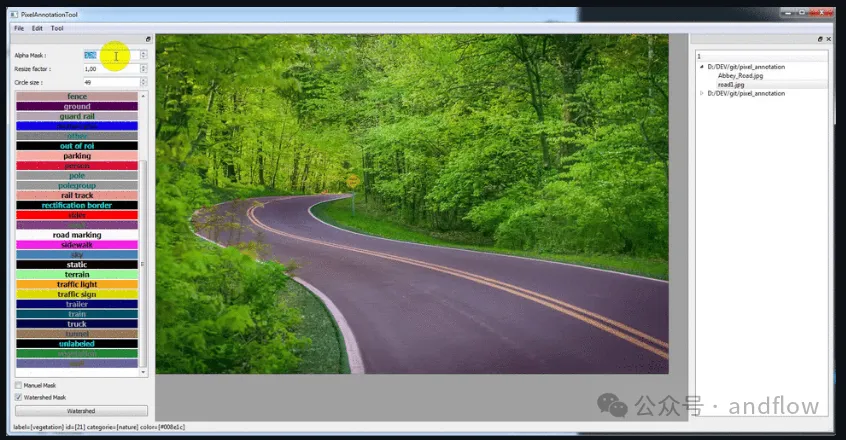This screenshot has width=846, height=440.
Task: Pick the sidewalk label color
Action: click(x=77, y=245)
